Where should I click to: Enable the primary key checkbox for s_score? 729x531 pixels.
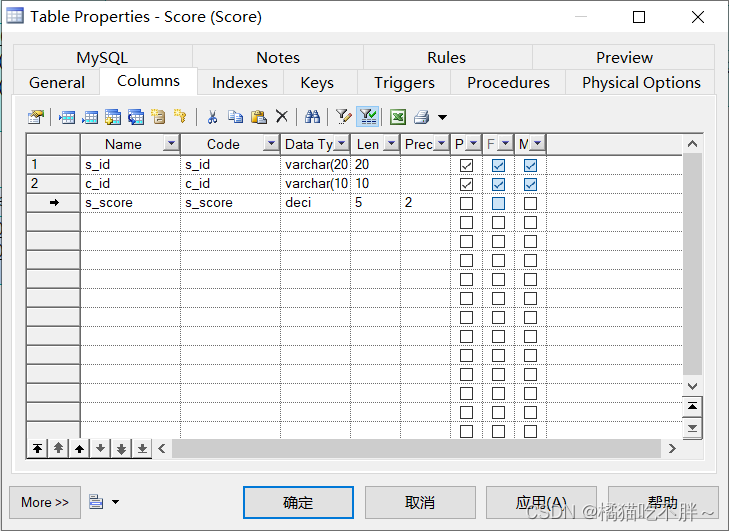click(466, 203)
